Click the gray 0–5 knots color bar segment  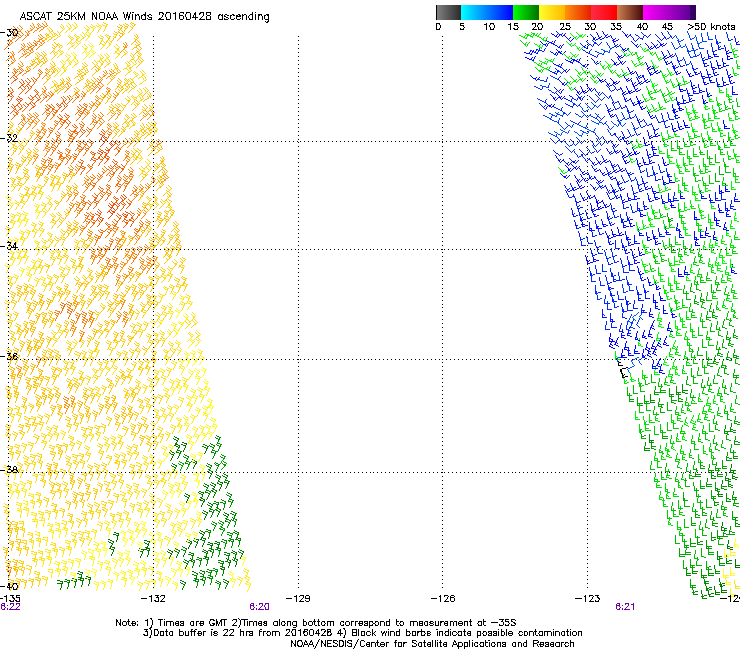click(x=448, y=12)
